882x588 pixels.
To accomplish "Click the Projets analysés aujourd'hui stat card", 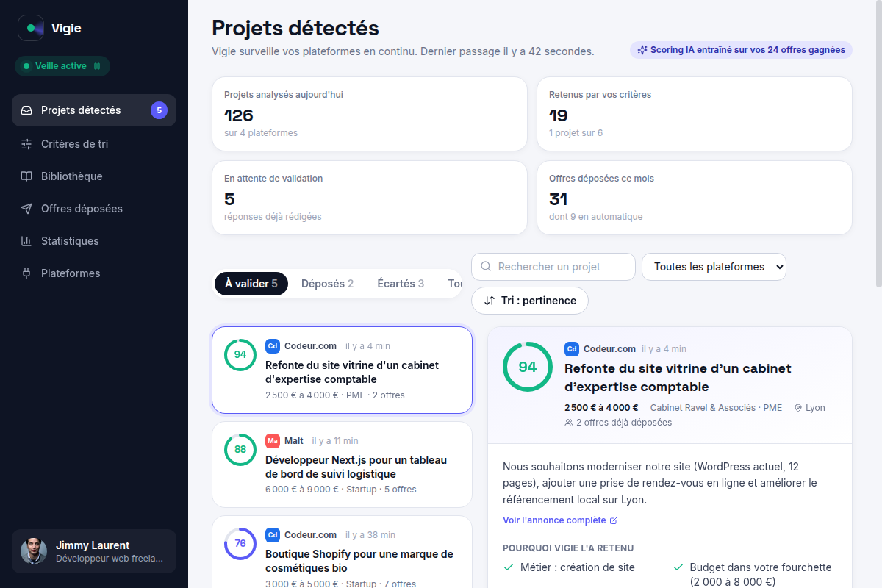I will 370,114.
